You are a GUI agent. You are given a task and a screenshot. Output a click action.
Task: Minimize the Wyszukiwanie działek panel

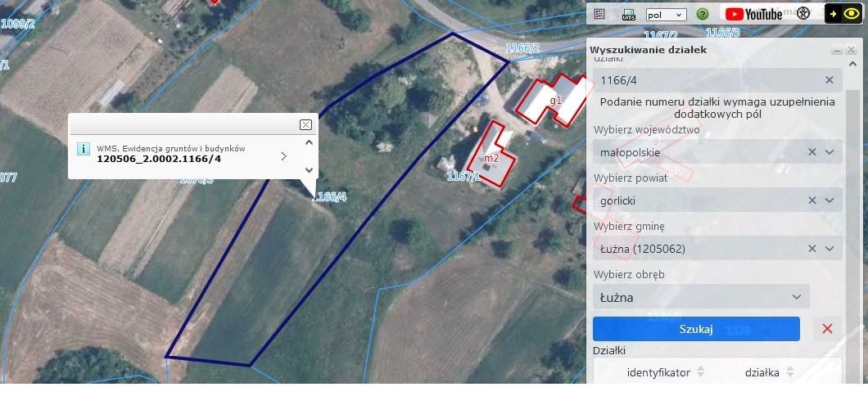tap(837, 51)
